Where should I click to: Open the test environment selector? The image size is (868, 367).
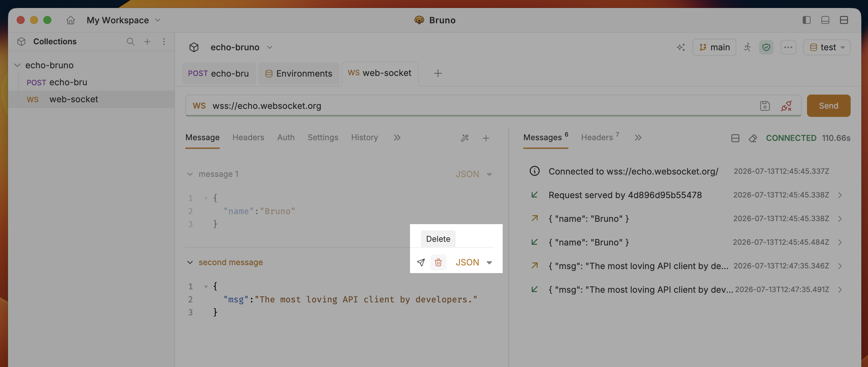[827, 47]
